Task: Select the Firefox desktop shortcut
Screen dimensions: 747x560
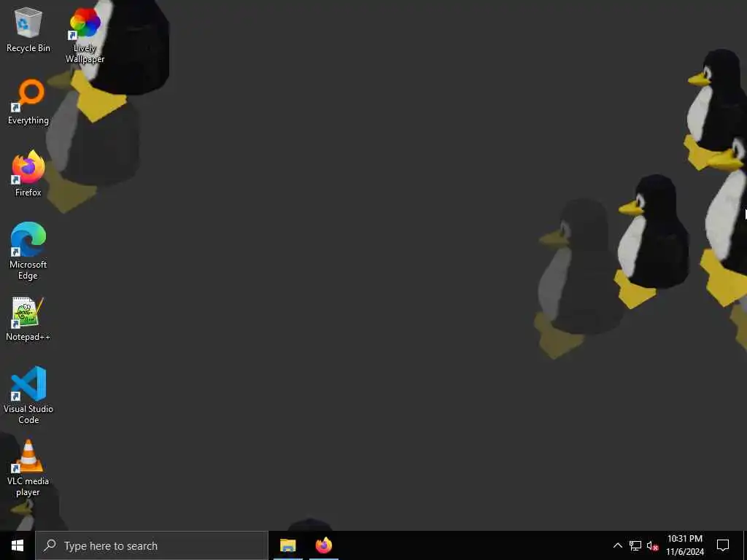Action: point(28,174)
